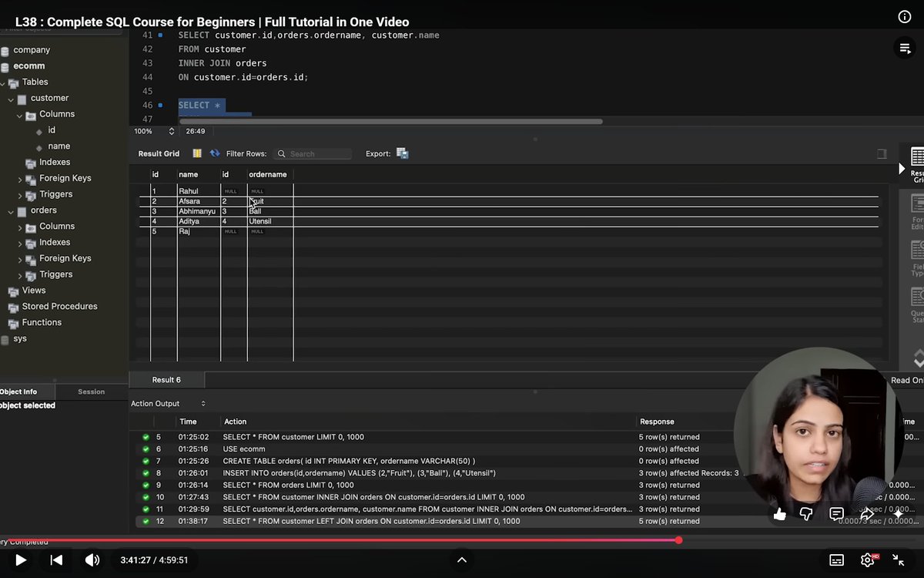Screen dimensions: 924x578
Task: Select the Views folder
Action: [34, 291]
